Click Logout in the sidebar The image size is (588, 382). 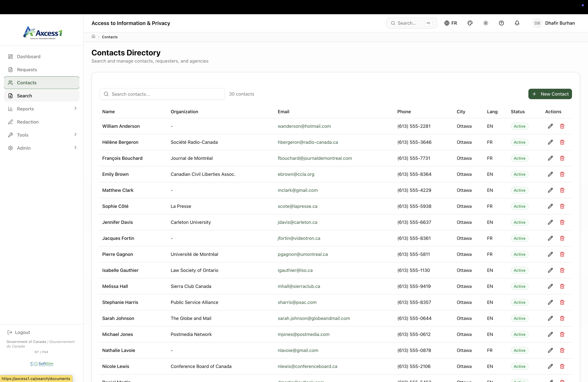coord(22,332)
